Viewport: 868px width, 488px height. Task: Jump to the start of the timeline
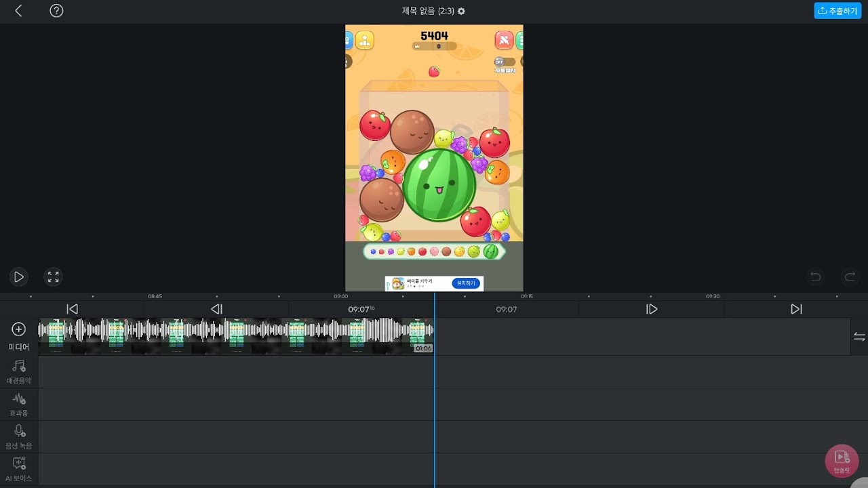coord(73,309)
